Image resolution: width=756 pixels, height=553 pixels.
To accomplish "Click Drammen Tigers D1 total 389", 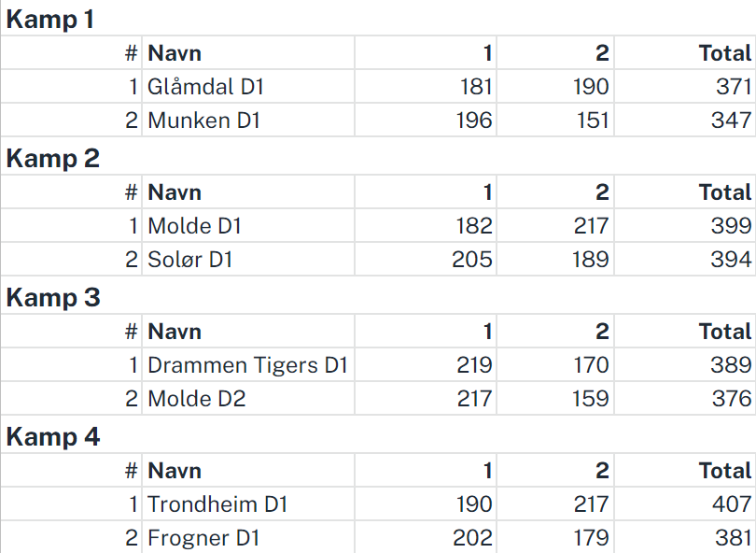I will click(731, 365).
